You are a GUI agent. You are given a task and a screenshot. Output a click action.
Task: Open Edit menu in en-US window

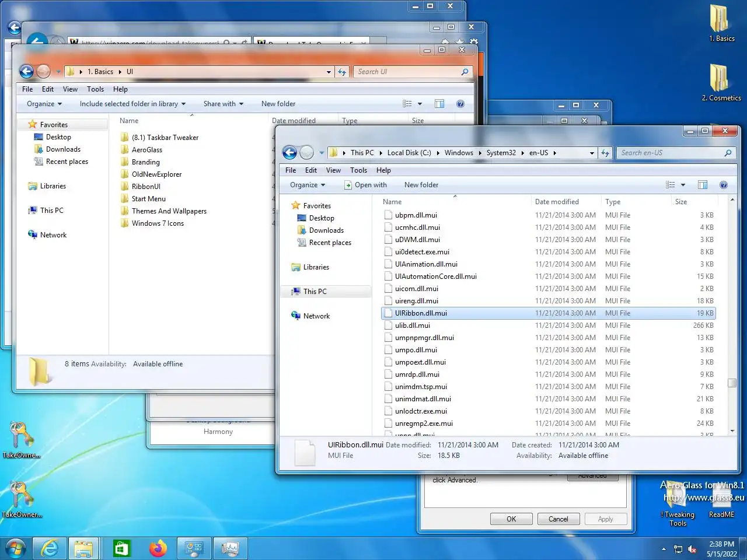point(311,170)
